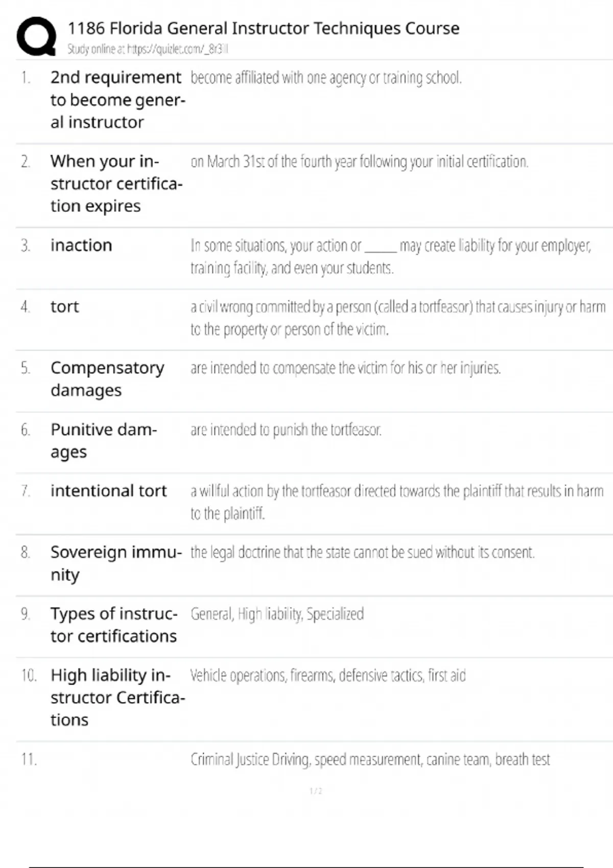
Task: Click 'High liability instructor Certifications' term
Action: pos(117,697)
